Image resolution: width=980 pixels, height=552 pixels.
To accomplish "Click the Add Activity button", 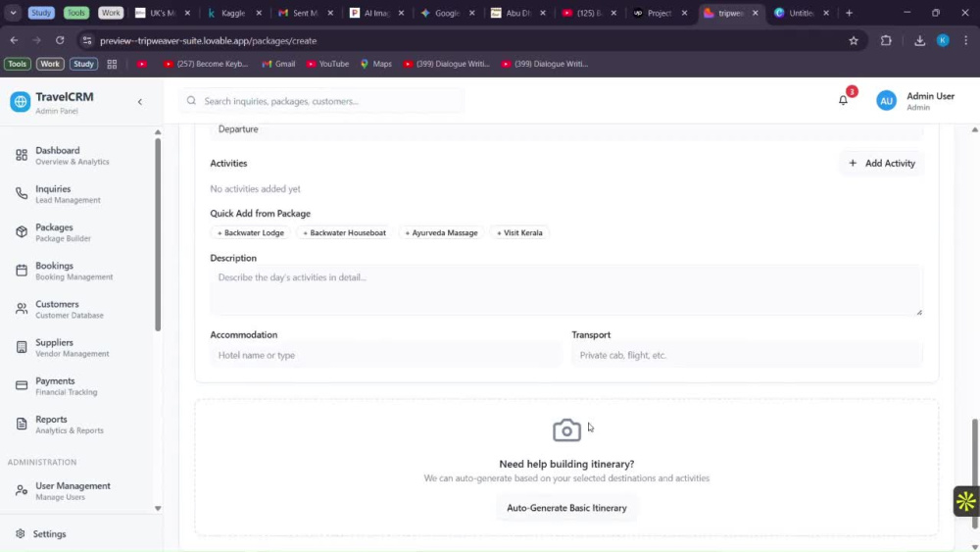I will point(881,163).
